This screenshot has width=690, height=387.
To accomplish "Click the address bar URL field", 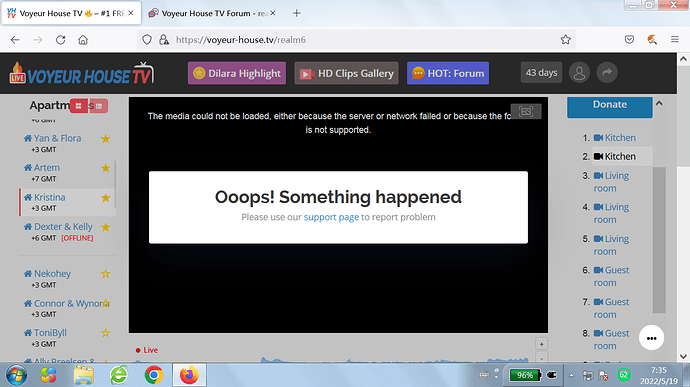I will click(356, 40).
